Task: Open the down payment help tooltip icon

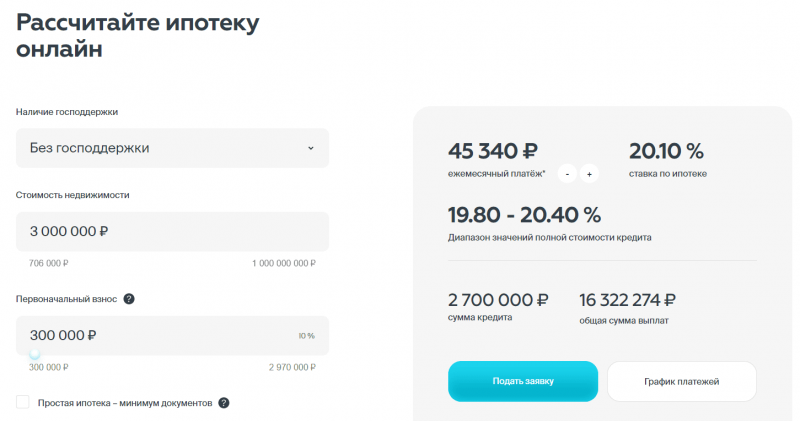Action: point(129,299)
